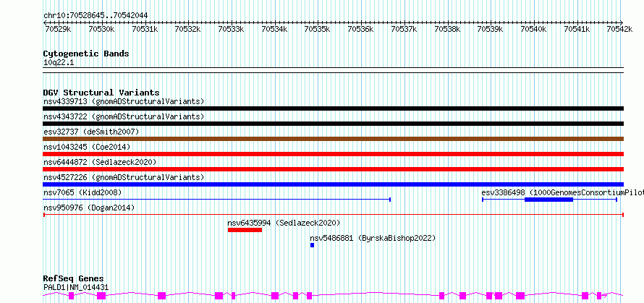644x303 pixels.
Task: Click the 70529k ruler tick label
Action: (x=57, y=29)
